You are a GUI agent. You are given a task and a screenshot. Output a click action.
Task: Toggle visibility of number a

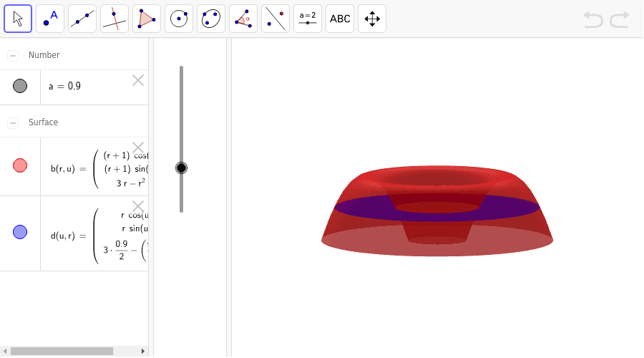20,86
